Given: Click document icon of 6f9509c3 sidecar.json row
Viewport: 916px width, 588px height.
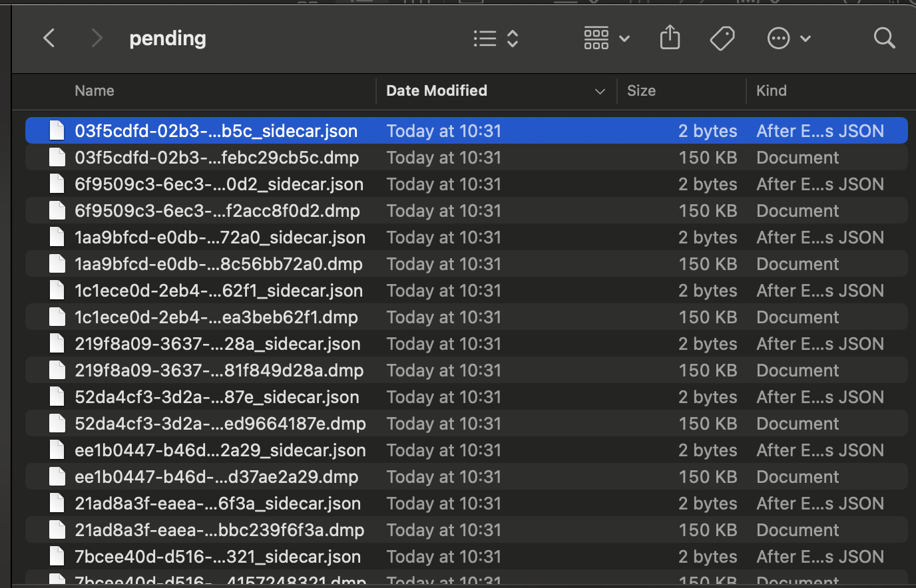Looking at the screenshot, I should (x=57, y=184).
